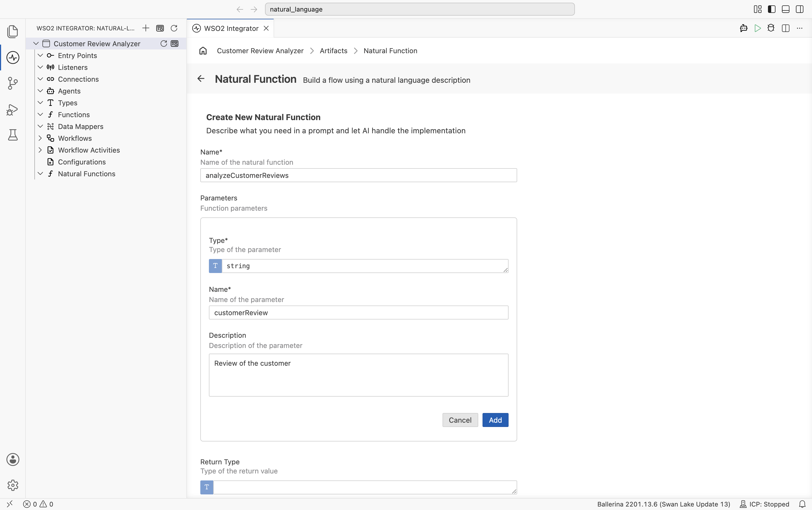Select the WSO2 Integrator editor tab
This screenshot has width=812, height=510.
[231, 28]
